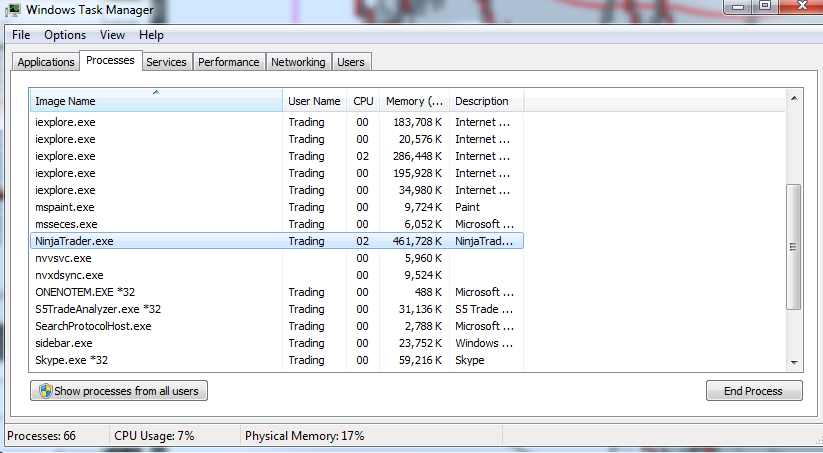Select the Skype.exe *32 process

(x=277, y=360)
